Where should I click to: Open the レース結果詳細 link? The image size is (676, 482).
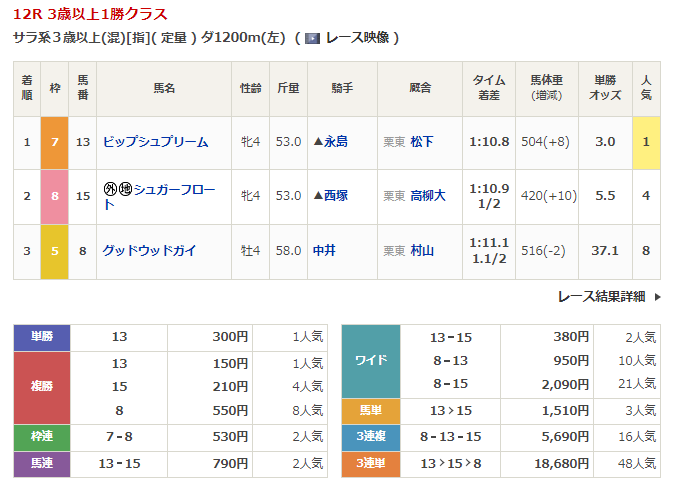point(601,297)
